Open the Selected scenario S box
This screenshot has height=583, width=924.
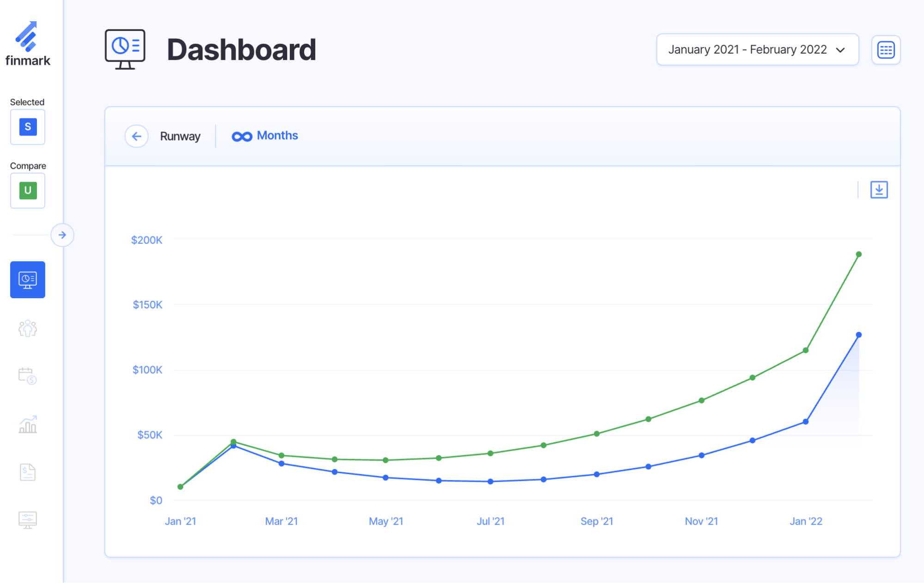click(x=28, y=127)
